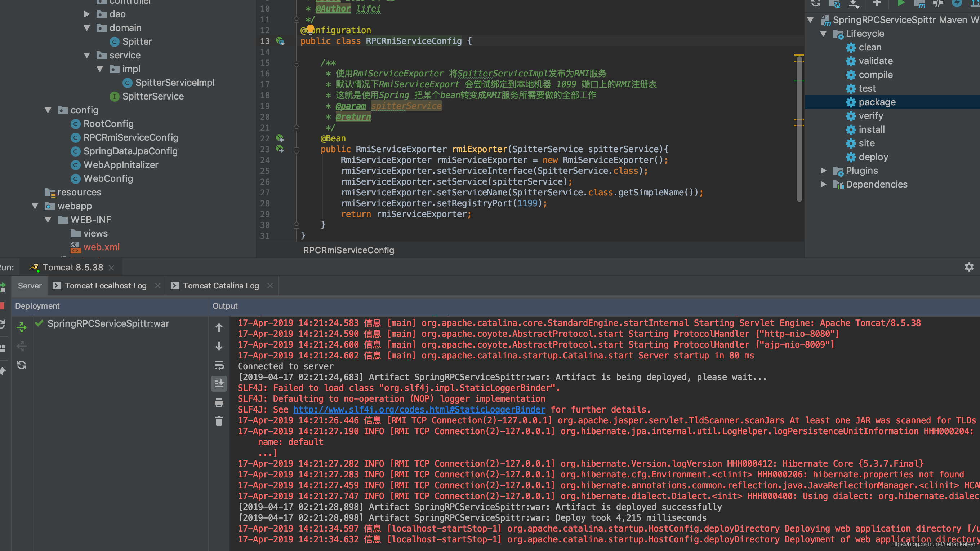
Task: Click Download Sources and Documentation icon
Action: 854,4
